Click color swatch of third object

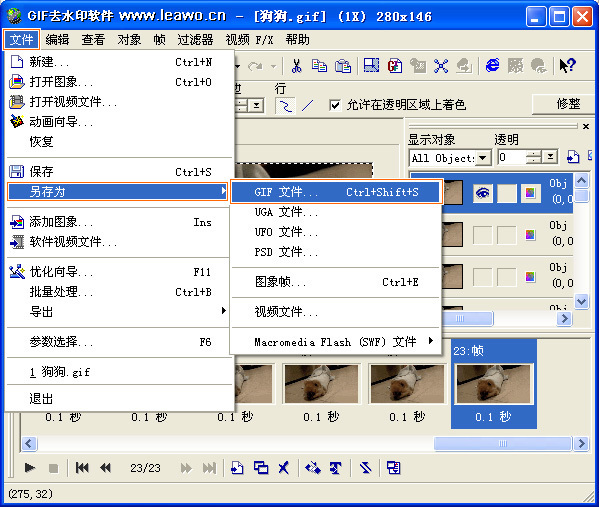pyautogui.click(x=530, y=276)
